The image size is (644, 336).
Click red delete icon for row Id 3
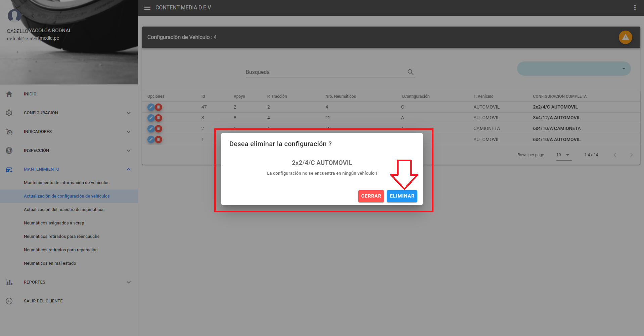(x=158, y=118)
